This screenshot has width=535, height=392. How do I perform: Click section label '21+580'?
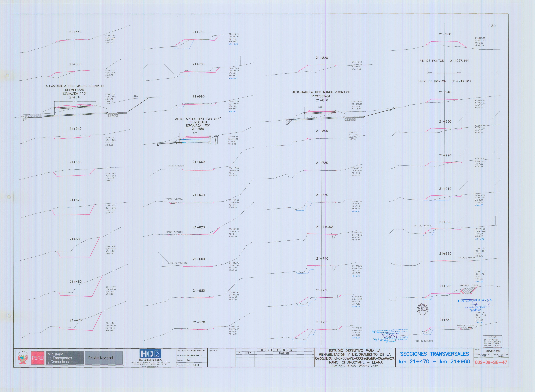(199, 291)
